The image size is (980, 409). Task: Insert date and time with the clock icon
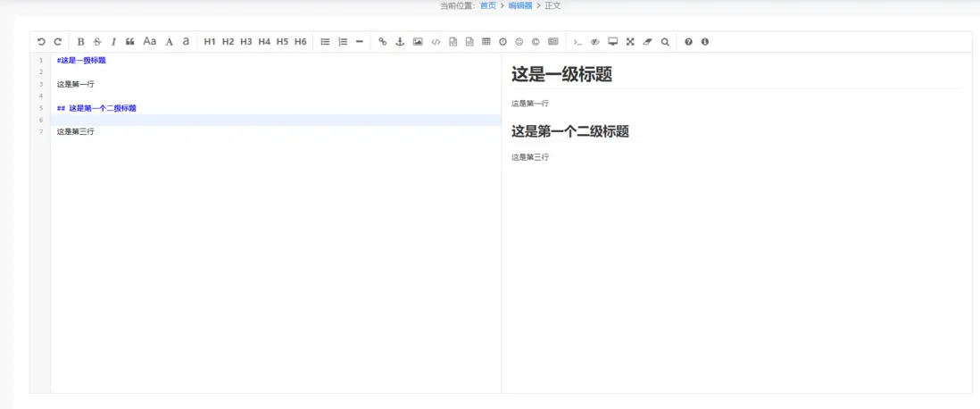(502, 42)
